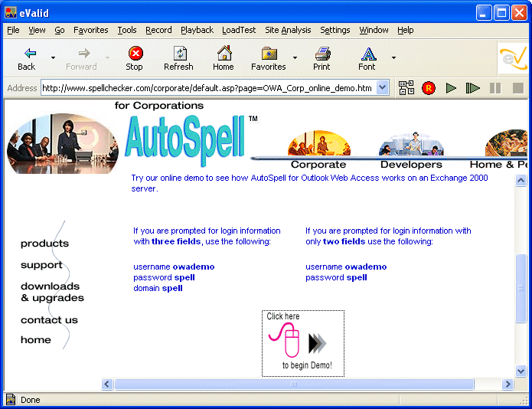Click the horizontal scrollbar thumb
Screen dimensions: 532x409
tap(294, 384)
